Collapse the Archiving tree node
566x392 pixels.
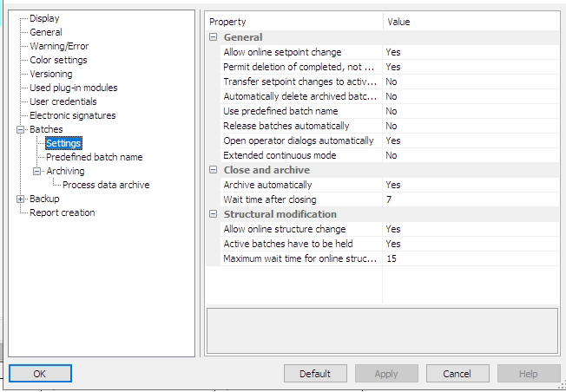coord(37,171)
